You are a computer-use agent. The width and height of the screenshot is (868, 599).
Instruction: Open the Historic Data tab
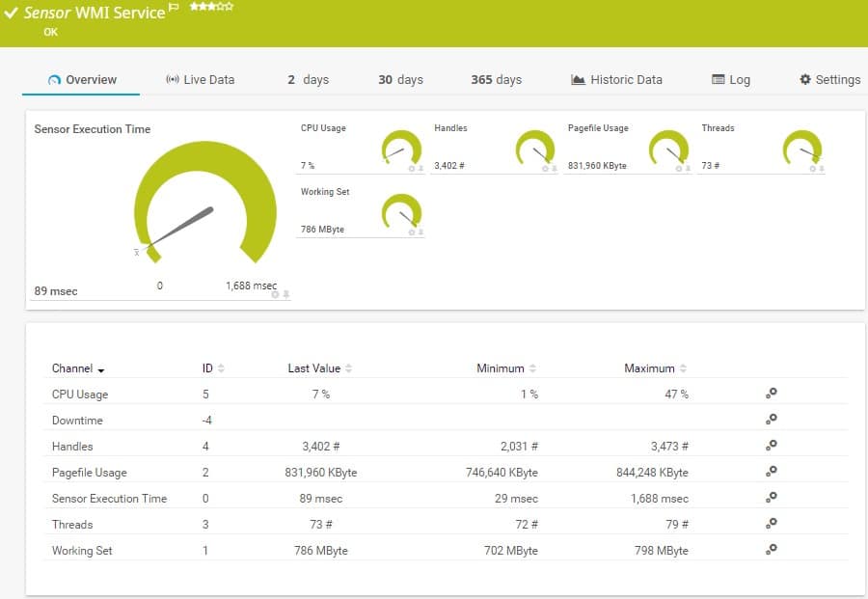click(x=616, y=80)
